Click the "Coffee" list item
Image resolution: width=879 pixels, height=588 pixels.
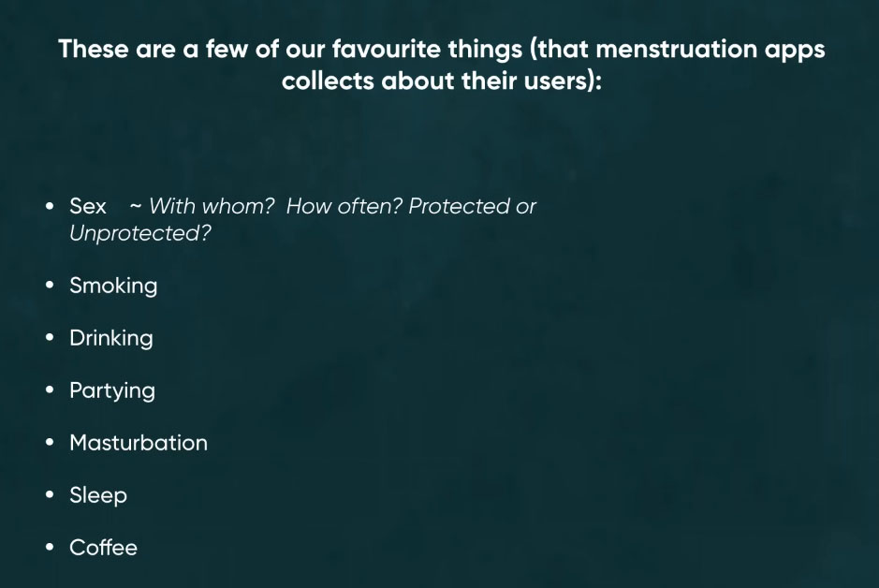(x=103, y=548)
